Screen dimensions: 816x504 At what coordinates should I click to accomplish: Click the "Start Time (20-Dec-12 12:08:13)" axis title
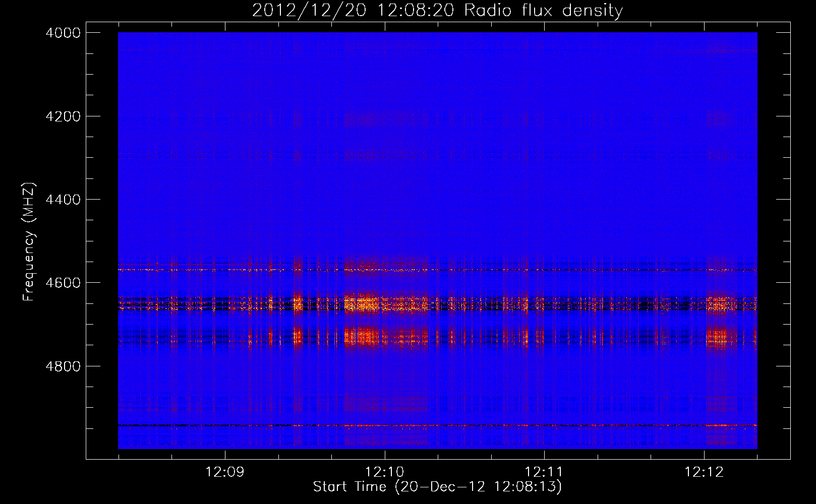coord(437,487)
